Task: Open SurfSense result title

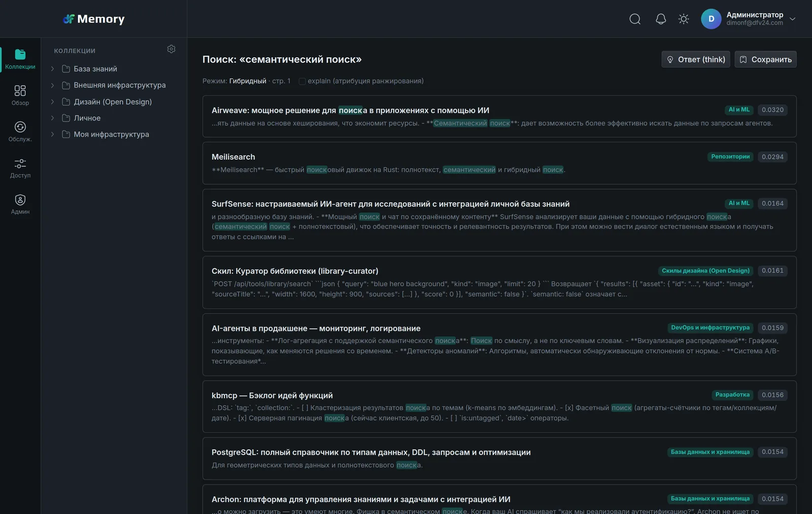Action: [x=390, y=204]
